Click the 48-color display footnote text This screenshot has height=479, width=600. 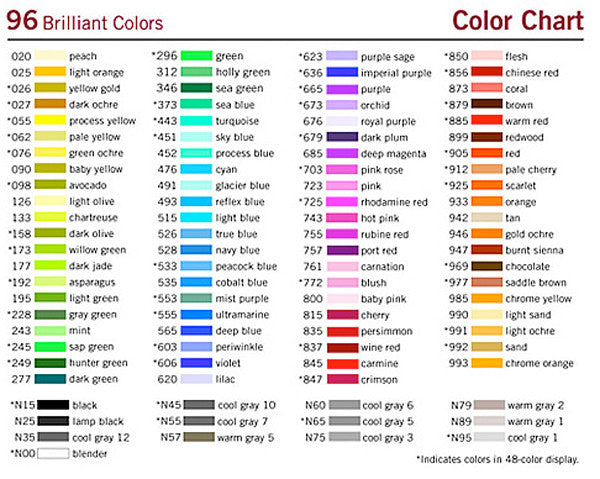pyautogui.click(x=498, y=459)
